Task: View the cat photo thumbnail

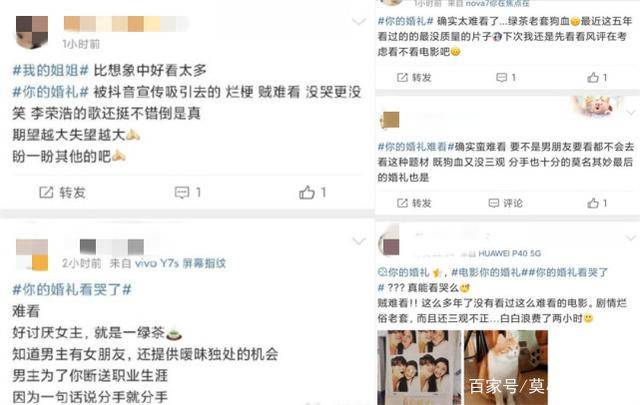Action: (506, 367)
